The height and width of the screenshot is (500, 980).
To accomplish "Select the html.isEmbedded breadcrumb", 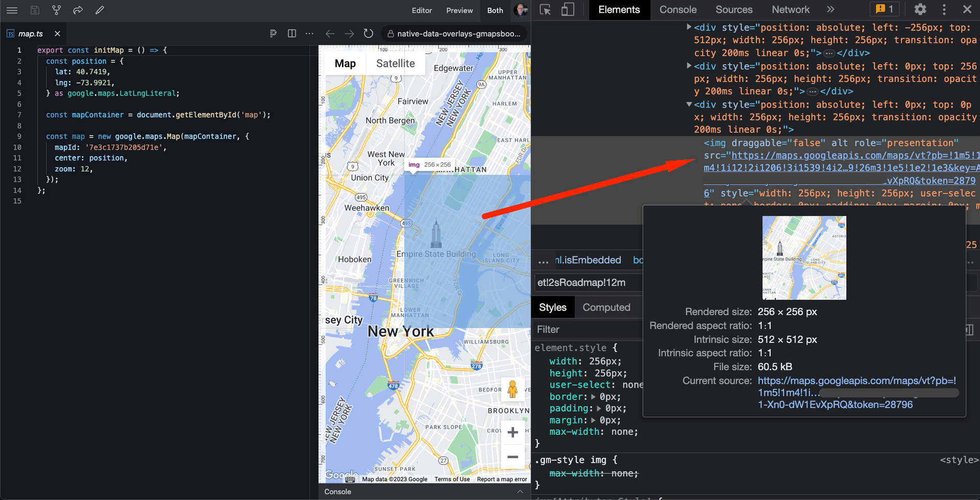I will 588,260.
